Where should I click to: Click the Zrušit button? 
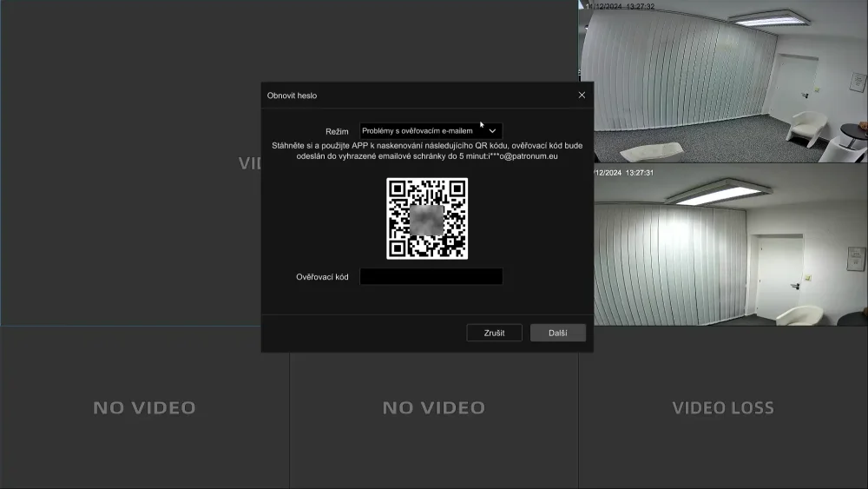pyautogui.click(x=494, y=333)
